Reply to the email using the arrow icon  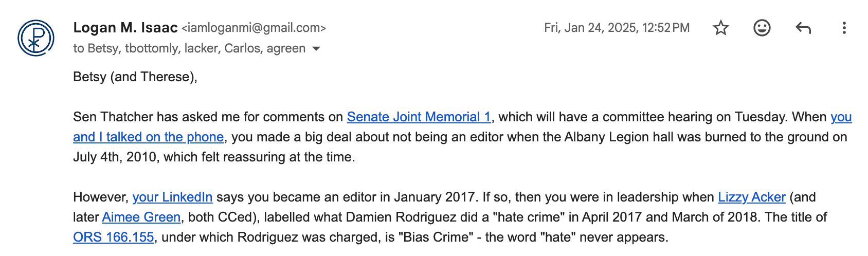click(x=803, y=28)
